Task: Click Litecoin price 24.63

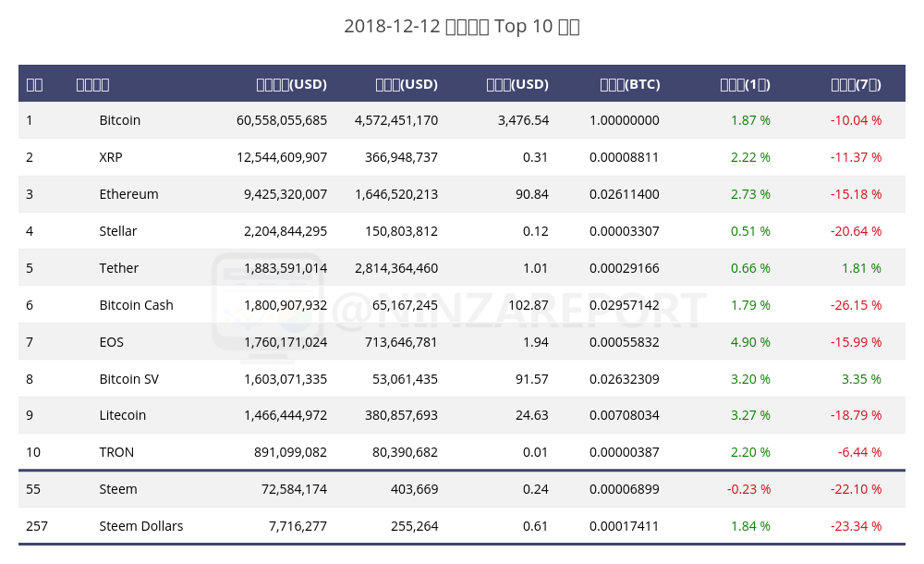Action: tap(532, 415)
